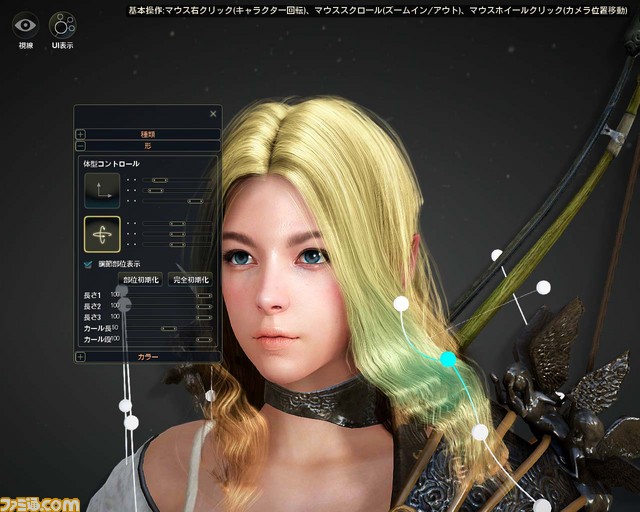This screenshot has height=512, width=640.
Task: Adjust middle slider beside the rotation icon
Action: pos(177,234)
